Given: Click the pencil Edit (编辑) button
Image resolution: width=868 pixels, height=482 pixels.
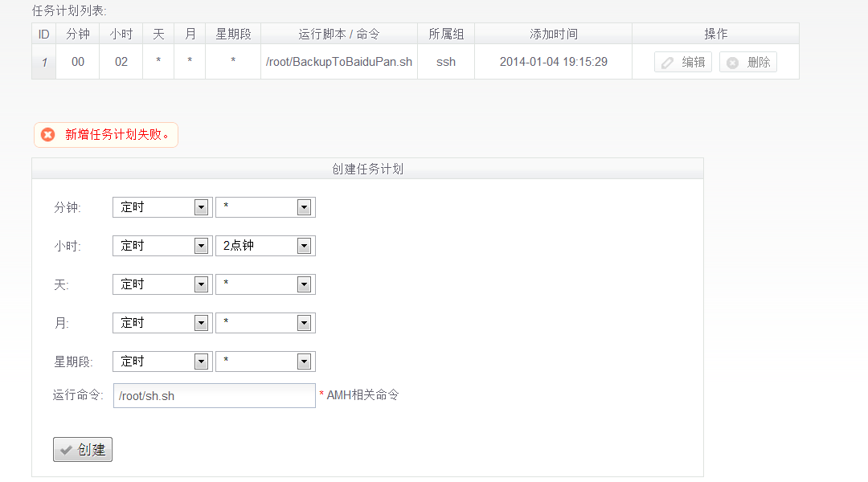Looking at the screenshot, I should (682, 63).
